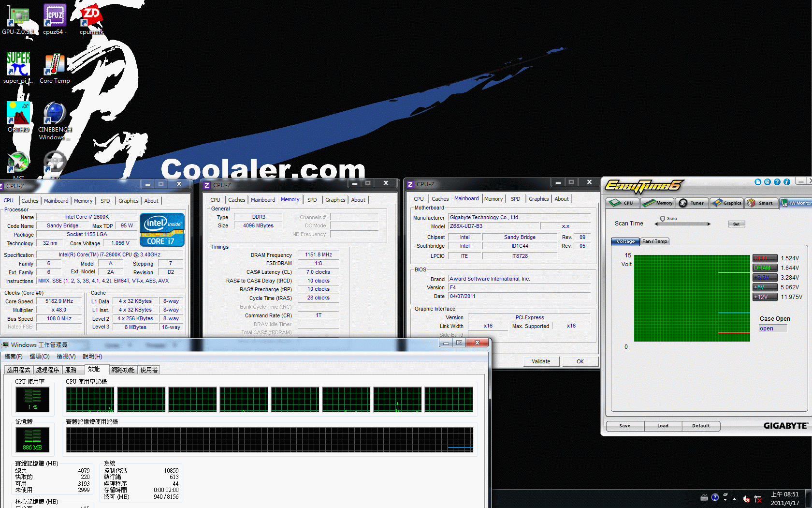
Task: Click the Case Open status field
Action: [773, 329]
